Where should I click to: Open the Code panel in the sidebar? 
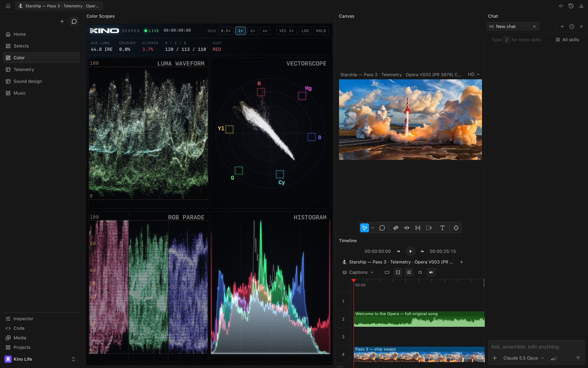pos(41,328)
